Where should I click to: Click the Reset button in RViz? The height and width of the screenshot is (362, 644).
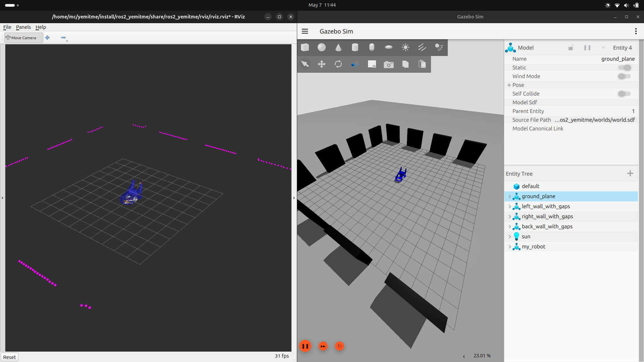pos(9,357)
